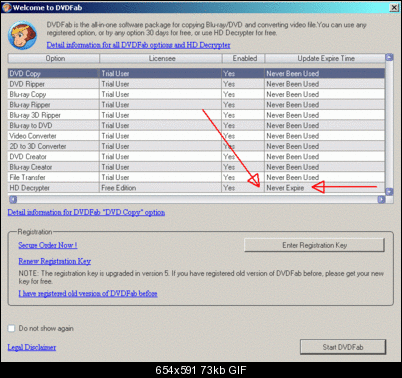Click the list scroll-down arrow
This screenshot has width=402, height=378.
(x=389, y=192)
